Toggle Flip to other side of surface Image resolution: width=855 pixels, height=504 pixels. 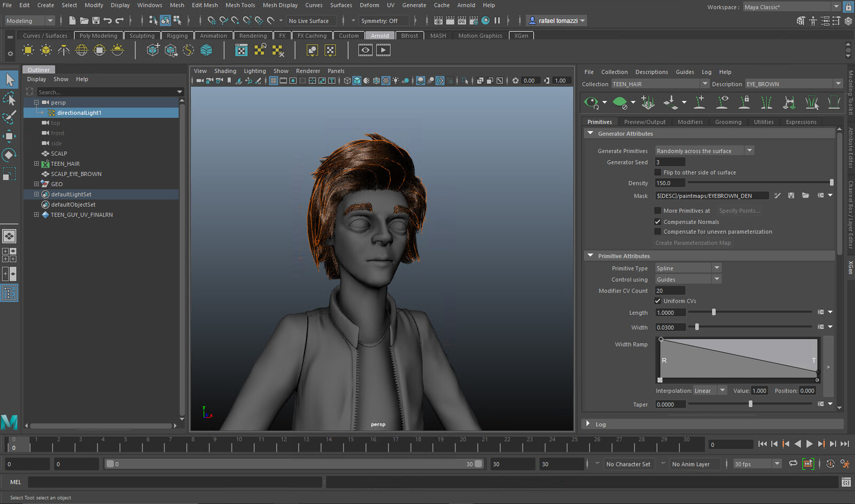tap(658, 172)
